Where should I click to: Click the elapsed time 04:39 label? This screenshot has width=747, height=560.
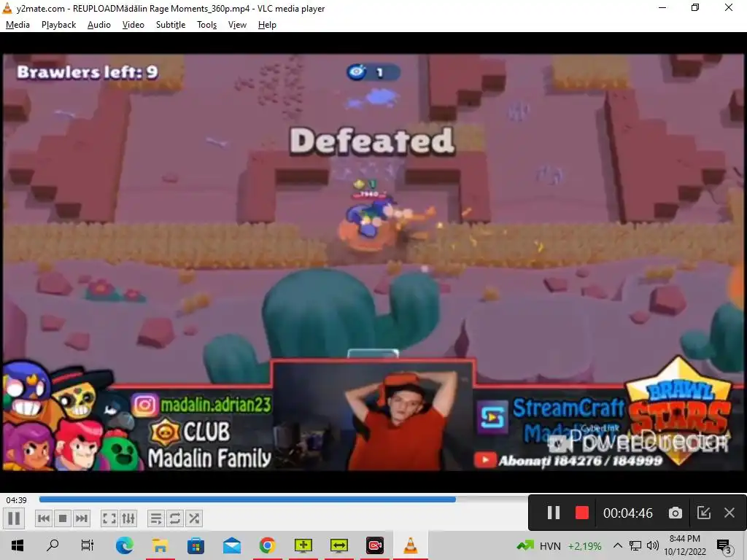[16, 500]
